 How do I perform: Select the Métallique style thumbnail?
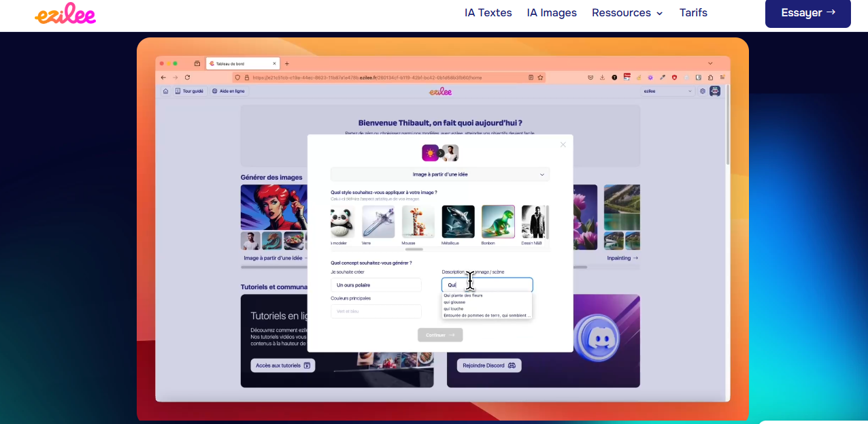(x=458, y=222)
